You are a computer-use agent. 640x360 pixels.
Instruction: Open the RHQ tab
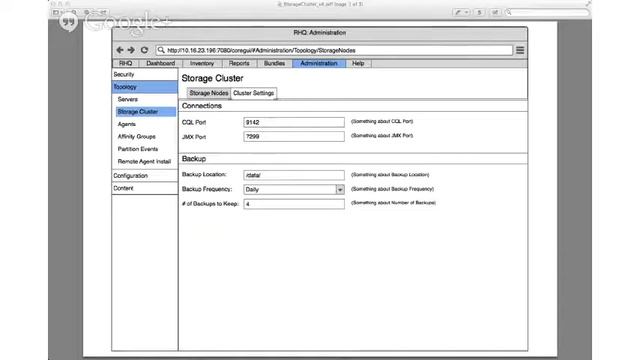pyautogui.click(x=126, y=63)
